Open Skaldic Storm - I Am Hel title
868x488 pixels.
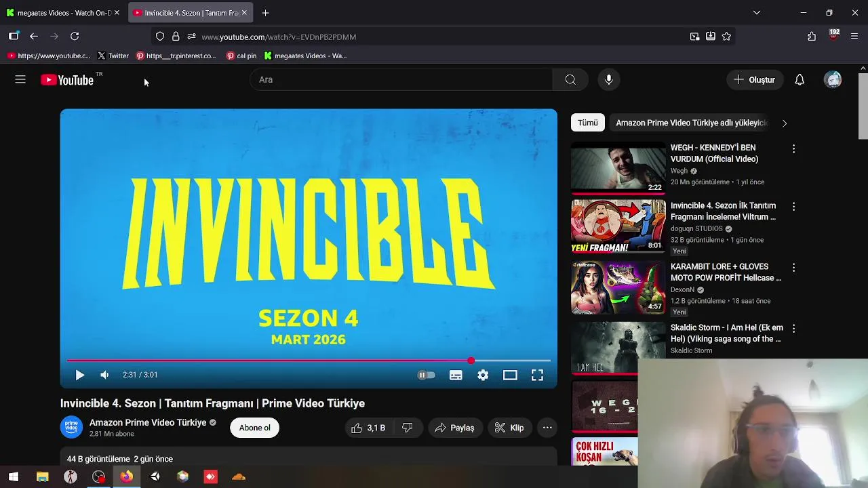coord(726,333)
